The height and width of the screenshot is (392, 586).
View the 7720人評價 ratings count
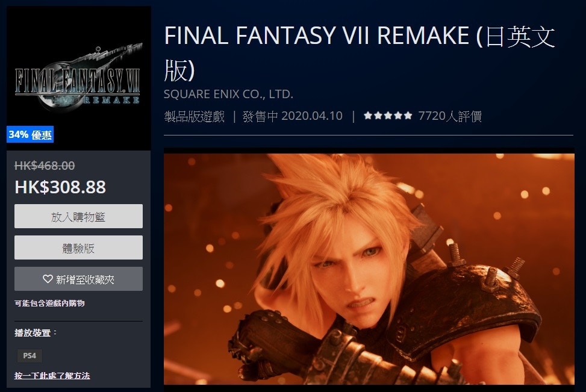[450, 116]
